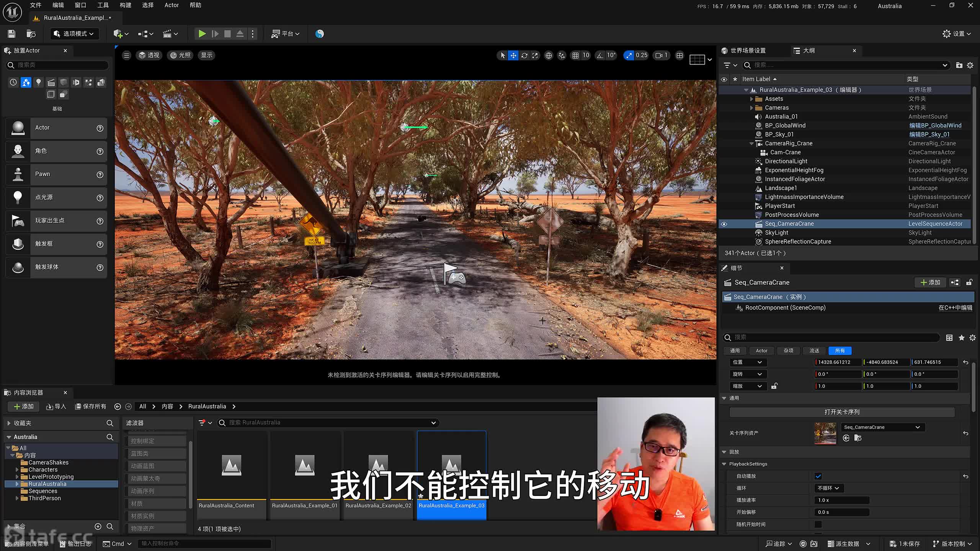Hide Seq_CameraCrane using its eye icon
The width and height of the screenshot is (980, 551).
point(724,224)
